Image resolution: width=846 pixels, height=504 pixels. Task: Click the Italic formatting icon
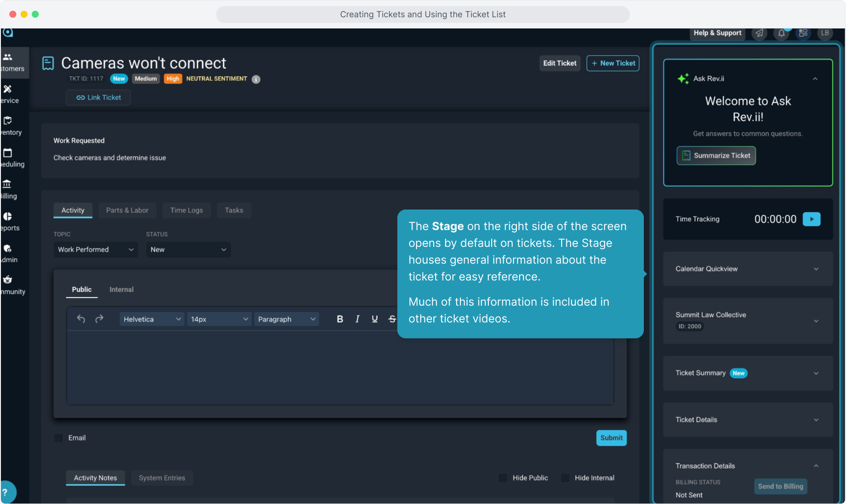point(357,319)
